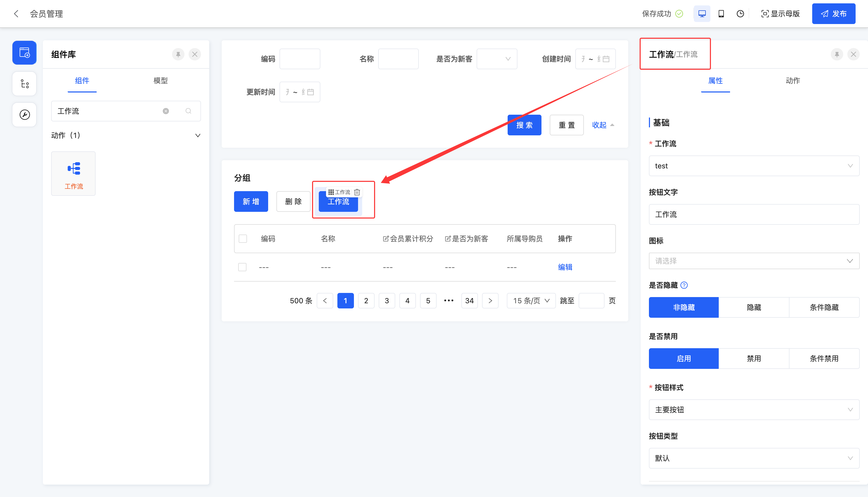Image resolution: width=868 pixels, height=497 pixels.
Task: Open the wrench tools sidebar icon
Action: pos(25,115)
